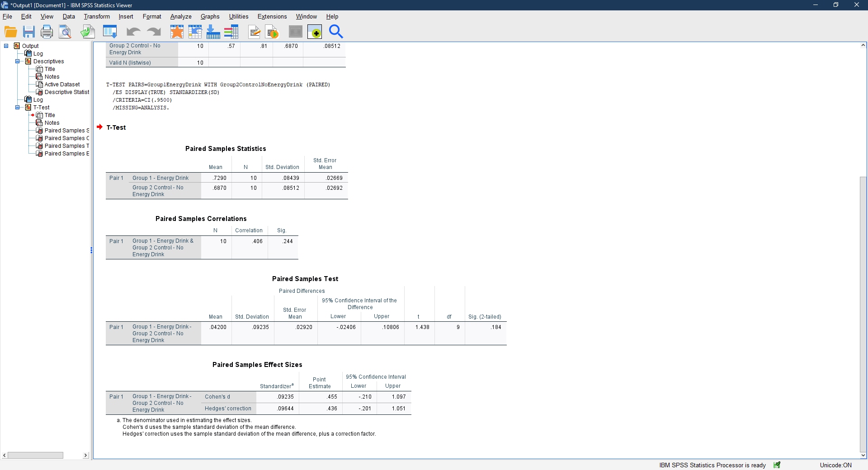Image resolution: width=868 pixels, height=470 pixels.
Task: Select the Output root item in outline
Action: pyautogui.click(x=30, y=46)
